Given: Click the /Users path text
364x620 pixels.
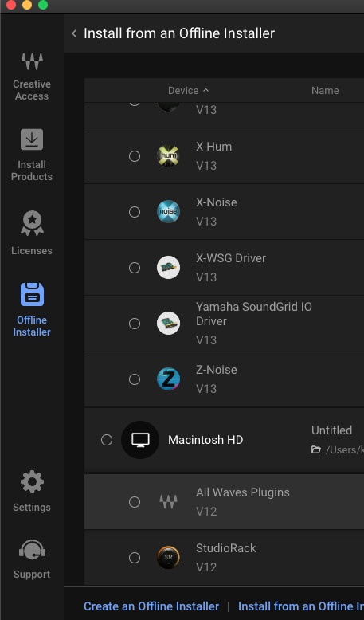Looking at the screenshot, I should (344, 450).
